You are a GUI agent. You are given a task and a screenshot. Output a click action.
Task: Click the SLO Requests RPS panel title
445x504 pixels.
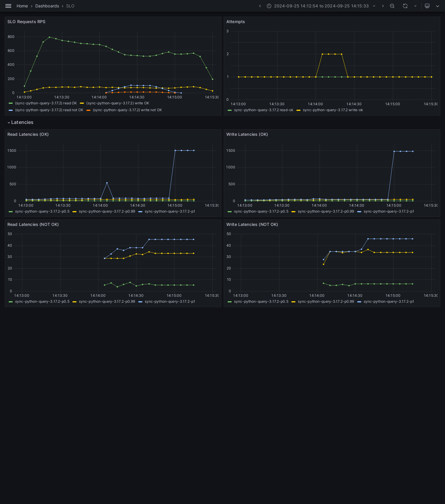click(x=26, y=22)
